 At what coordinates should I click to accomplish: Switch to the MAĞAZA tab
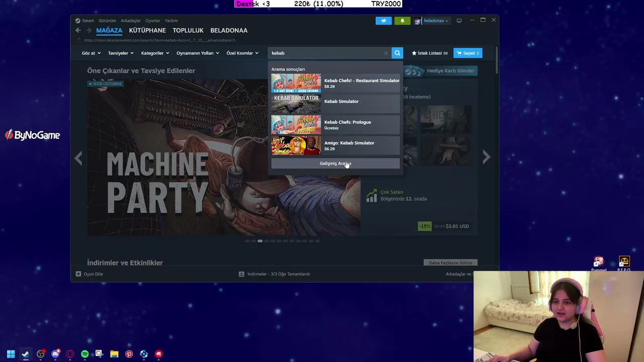[x=109, y=30]
